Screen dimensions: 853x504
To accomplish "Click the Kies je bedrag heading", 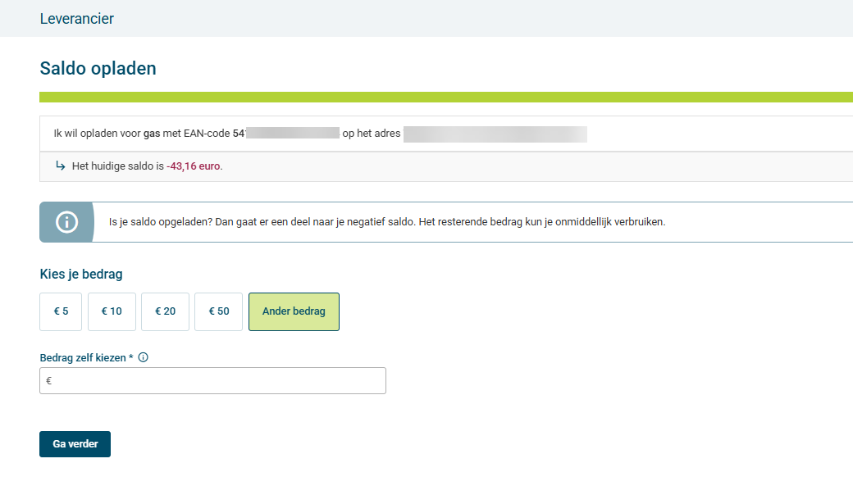I will point(81,275).
